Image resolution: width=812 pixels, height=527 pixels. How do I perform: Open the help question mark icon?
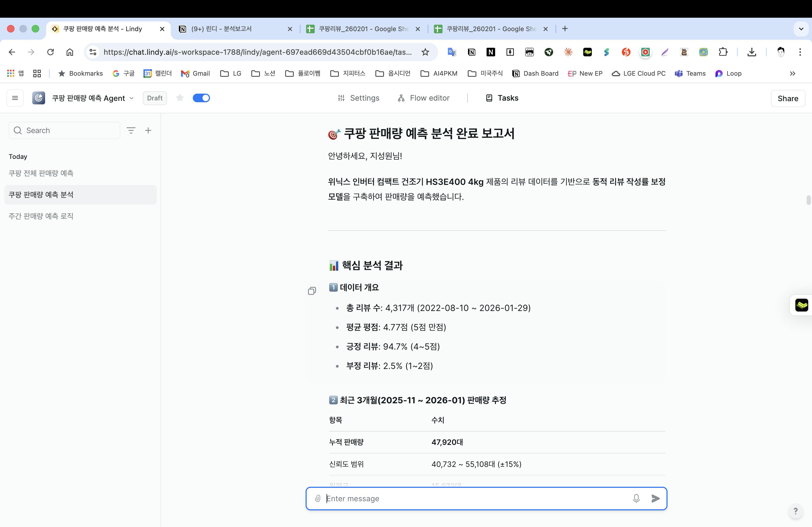click(796, 511)
